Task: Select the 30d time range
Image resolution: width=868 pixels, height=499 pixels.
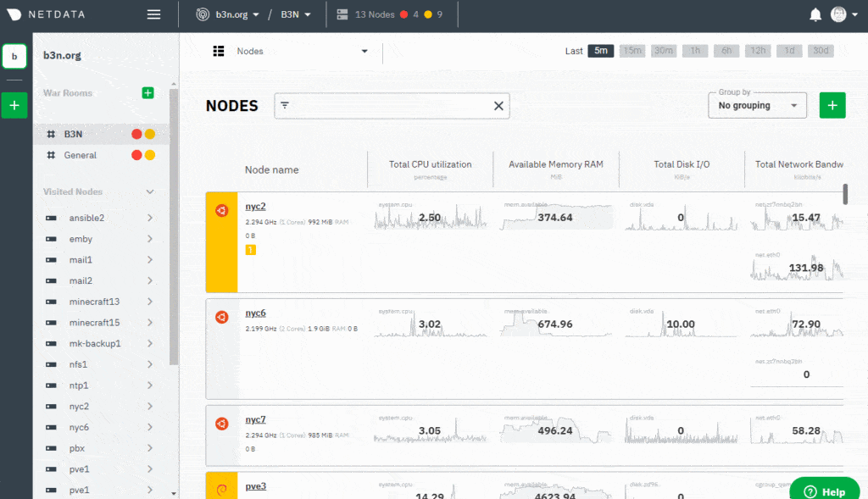Action: pyautogui.click(x=821, y=51)
